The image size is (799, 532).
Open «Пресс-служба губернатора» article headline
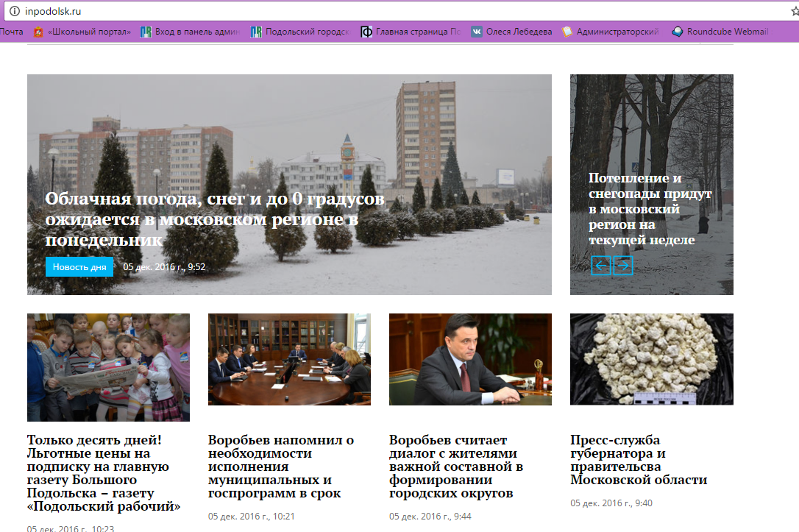(638, 460)
